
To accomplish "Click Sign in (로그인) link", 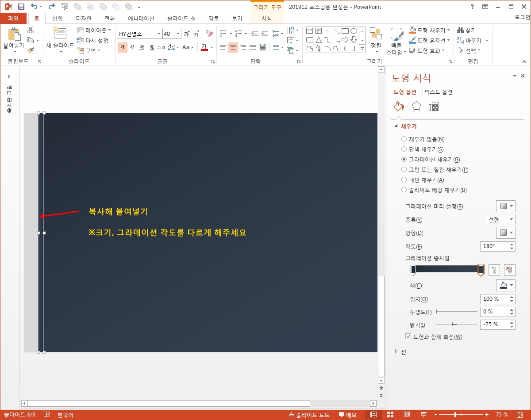I will 523,17.
